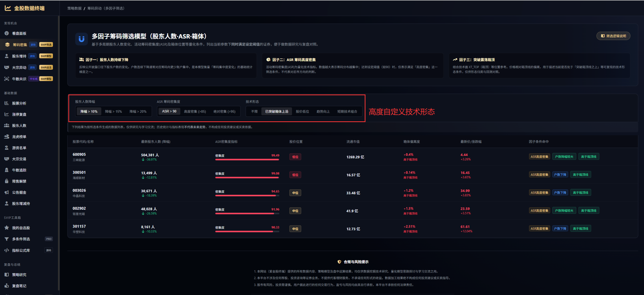Click the 筛选逻辑说明 button

click(613, 36)
